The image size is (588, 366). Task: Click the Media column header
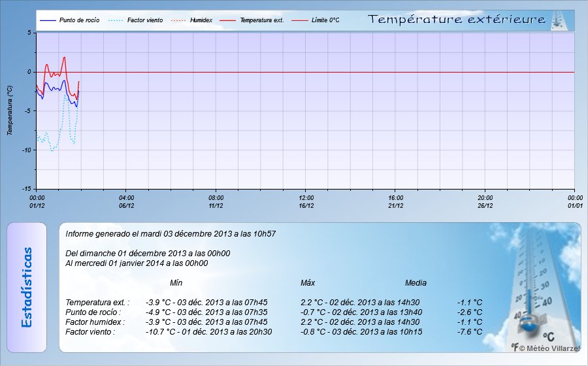tap(416, 283)
